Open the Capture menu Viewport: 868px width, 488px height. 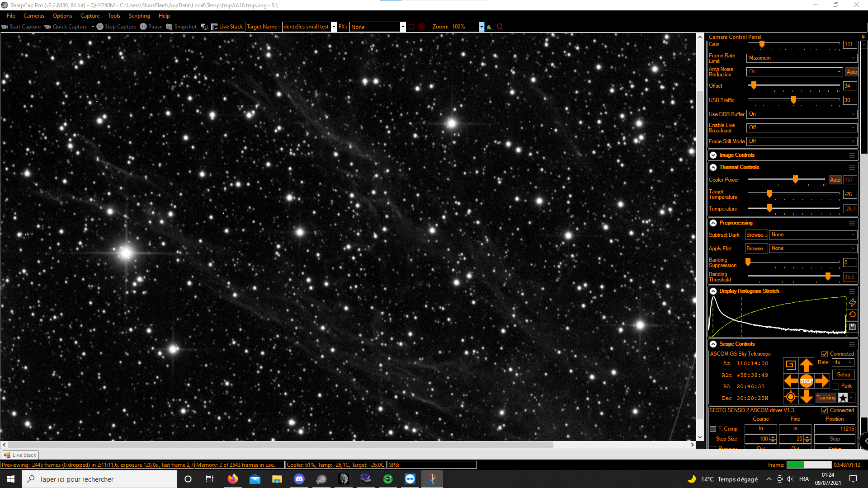[x=90, y=16]
